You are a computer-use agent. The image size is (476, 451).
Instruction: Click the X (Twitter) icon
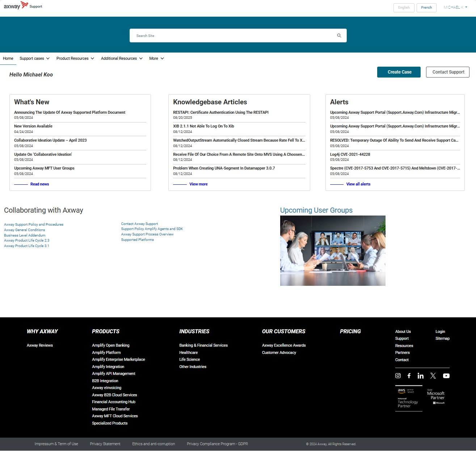[433, 376]
